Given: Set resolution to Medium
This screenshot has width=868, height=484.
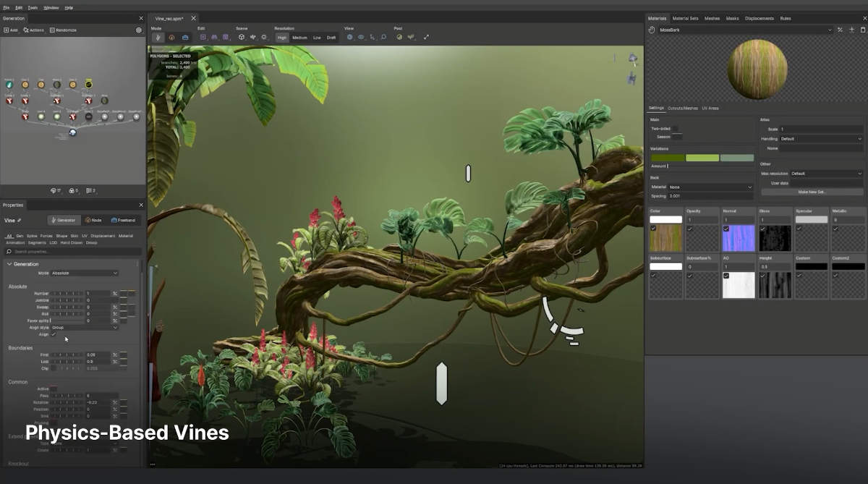Looking at the screenshot, I should 299,38.
